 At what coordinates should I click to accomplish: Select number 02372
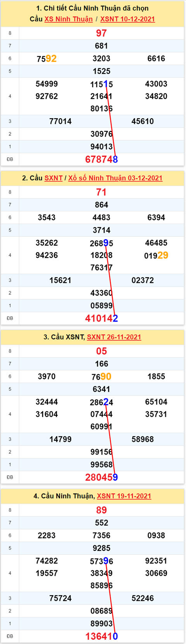143,280
